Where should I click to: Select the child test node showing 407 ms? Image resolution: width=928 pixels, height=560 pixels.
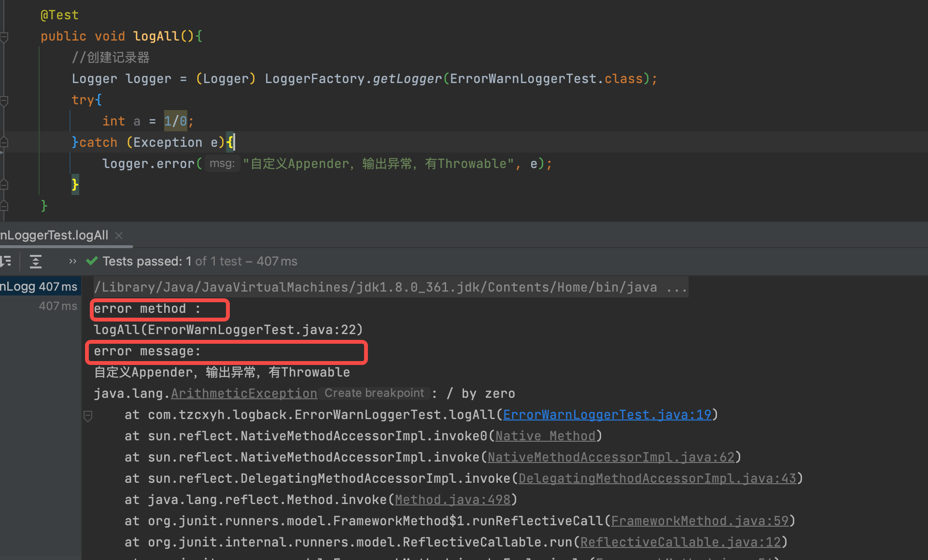coord(57,306)
